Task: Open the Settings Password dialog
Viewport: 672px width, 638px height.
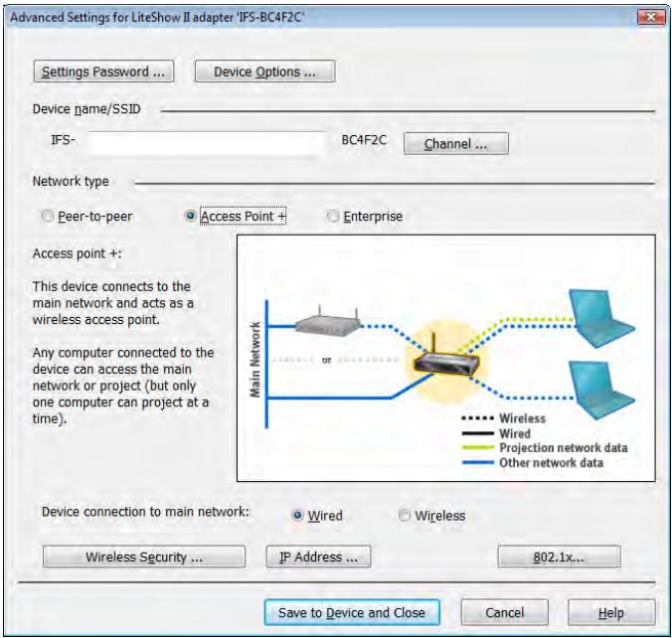Action: tap(103, 72)
